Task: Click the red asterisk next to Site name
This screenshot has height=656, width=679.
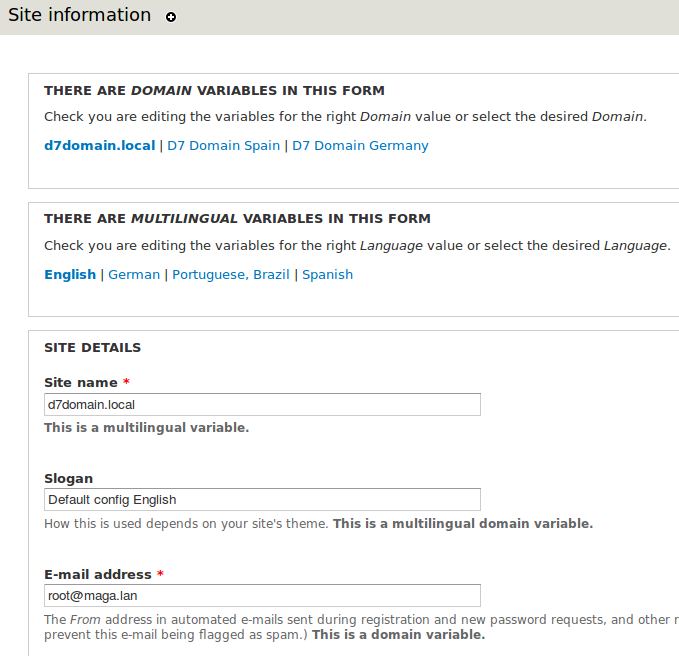Action: (x=127, y=383)
